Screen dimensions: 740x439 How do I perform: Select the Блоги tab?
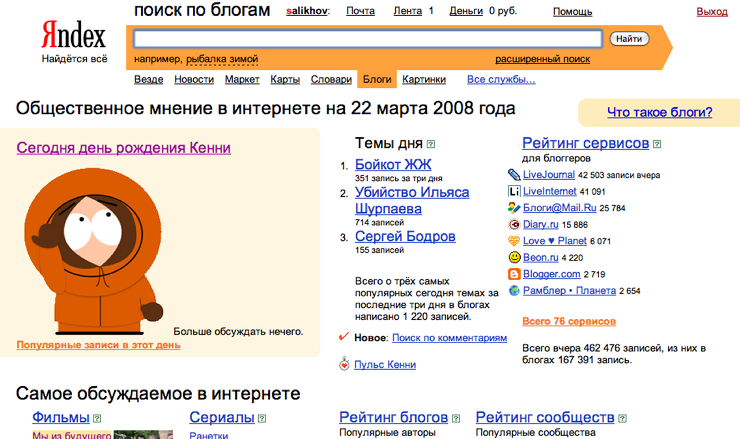tap(377, 79)
